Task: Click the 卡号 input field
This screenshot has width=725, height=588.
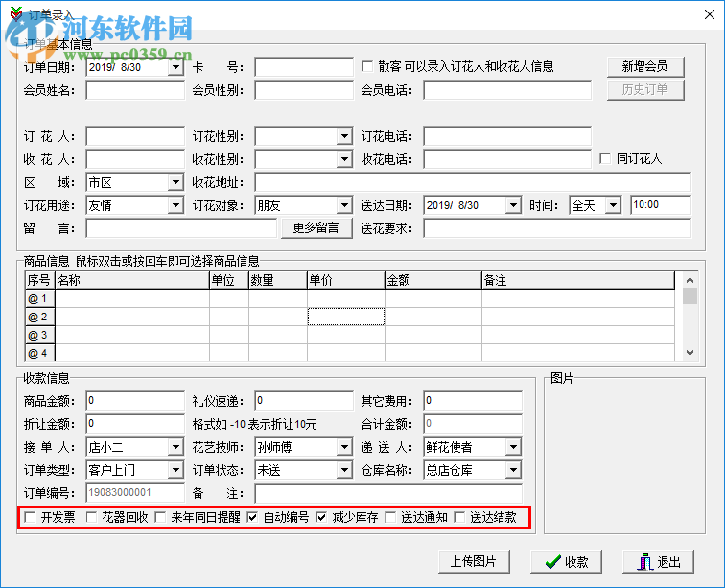Action: coord(304,67)
